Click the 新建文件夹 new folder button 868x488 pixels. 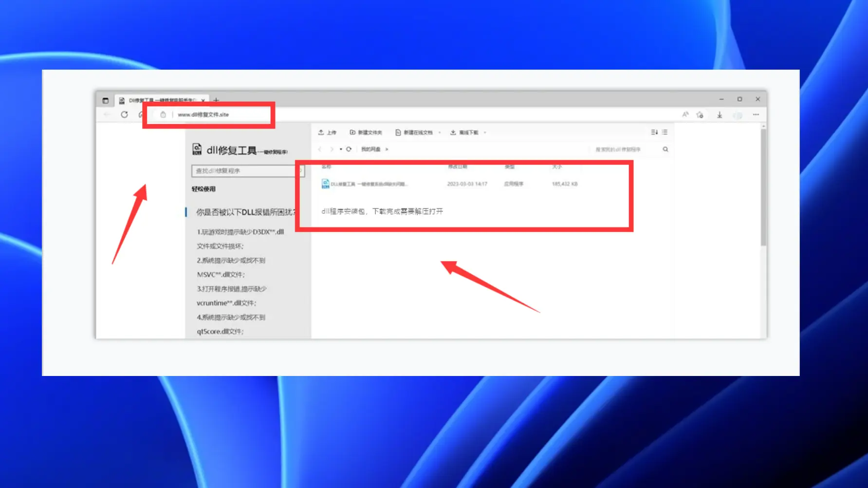(x=366, y=132)
